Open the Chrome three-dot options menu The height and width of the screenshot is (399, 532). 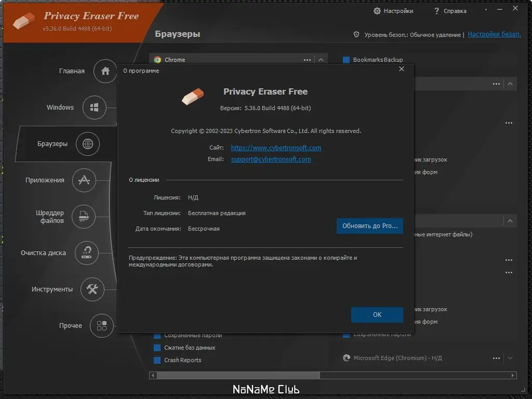click(x=307, y=59)
